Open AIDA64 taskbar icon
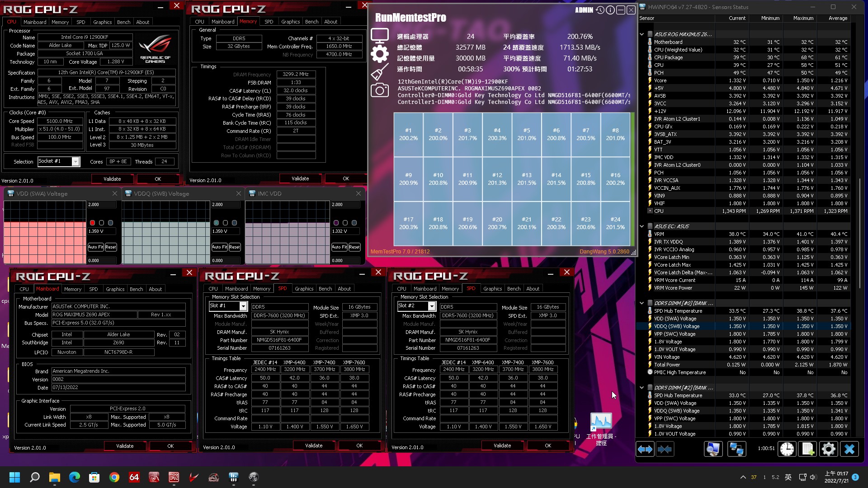Image resolution: width=868 pixels, height=488 pixels. [x=134, y=477]
